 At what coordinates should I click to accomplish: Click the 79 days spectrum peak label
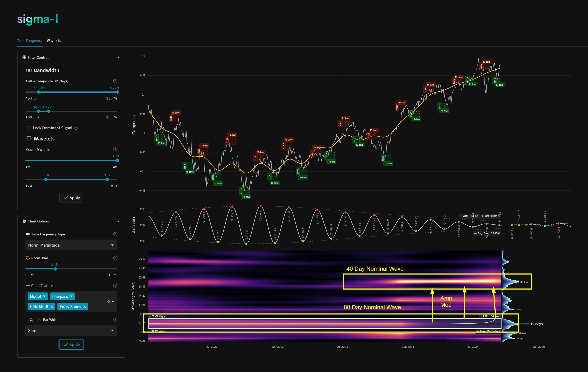point(537,324)
